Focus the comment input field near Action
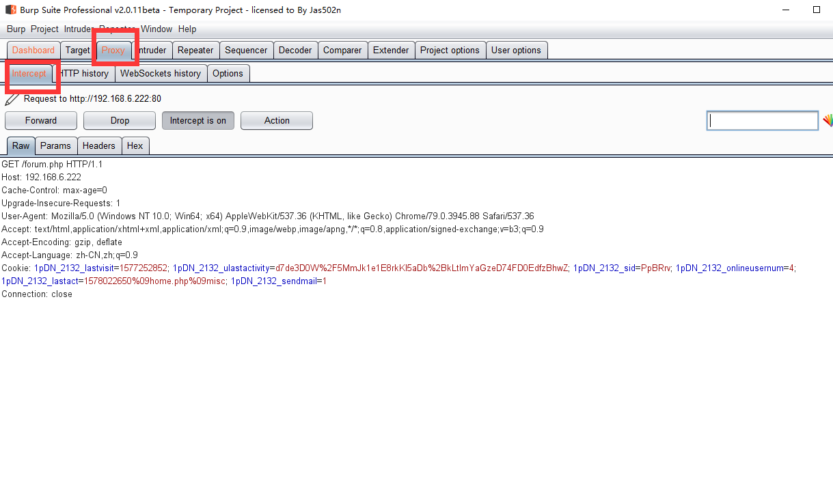Image resolution: width=833 pixels, height=504 pixels. coord(763,121)
